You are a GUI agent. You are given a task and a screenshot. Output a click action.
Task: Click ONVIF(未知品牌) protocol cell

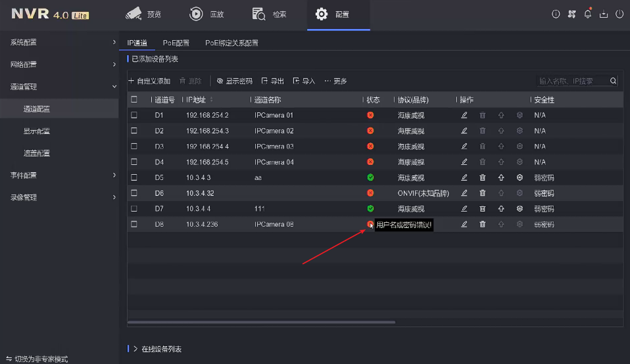coord(423,193)
